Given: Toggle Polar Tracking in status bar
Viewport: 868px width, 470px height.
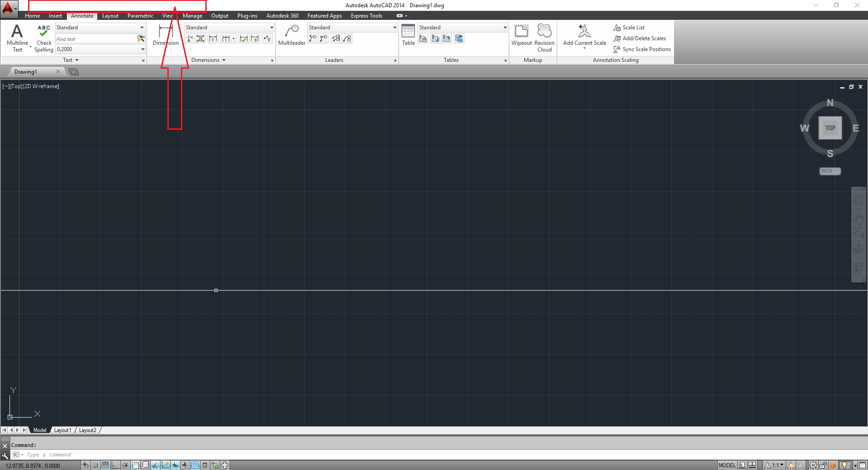Looking at the screenshot, I should click(125, 465).
